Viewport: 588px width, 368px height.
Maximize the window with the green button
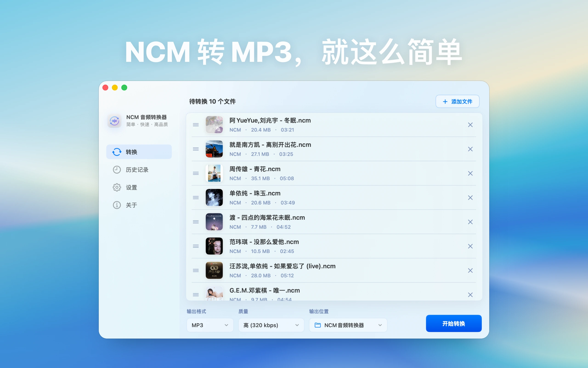click(124, 88)
